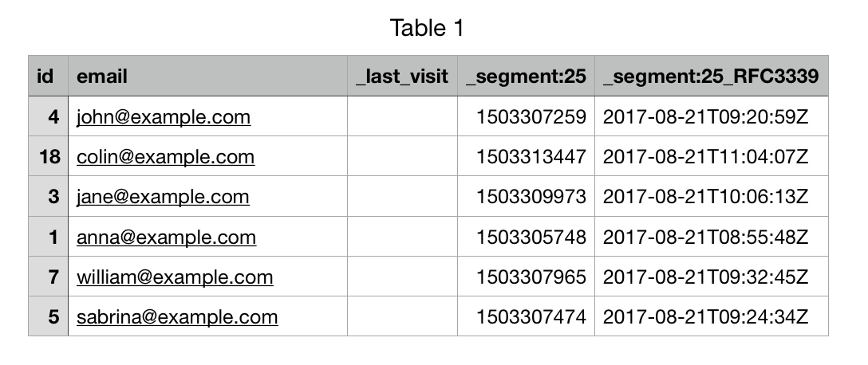Click the jane@example.com link
This screenshot has height=365, width=868.
[x=163, y=197]
